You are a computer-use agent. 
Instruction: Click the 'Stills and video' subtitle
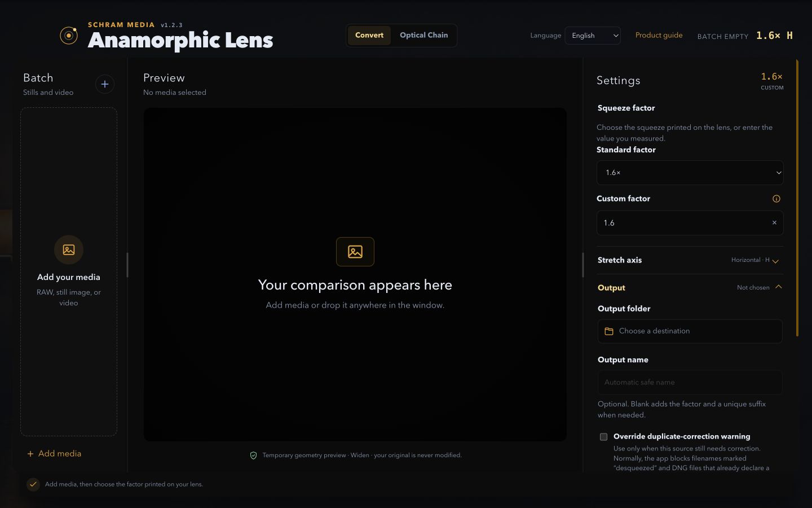[48, 93]
